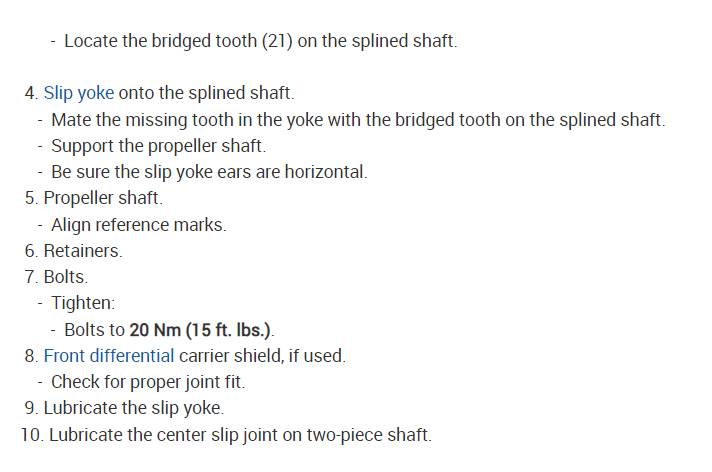
Task: Click the 'Check for proper joint fit' line
Action: tap(148, 382)
